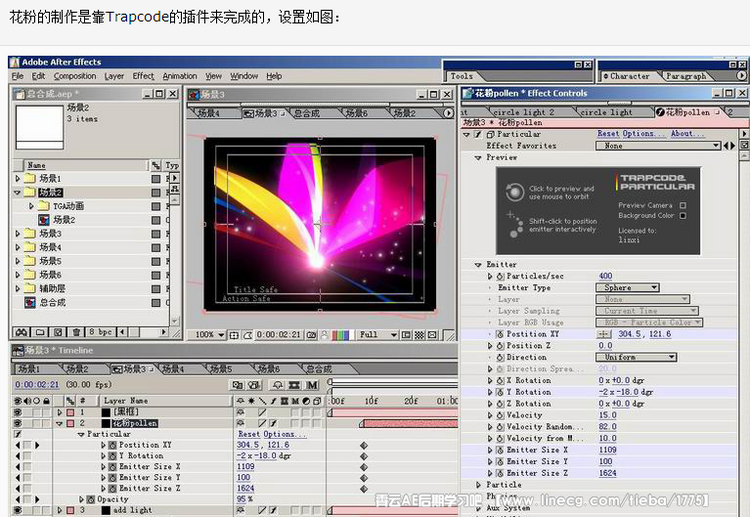Open the Effect Favorites None dropdown

click(x=658, y=145)
